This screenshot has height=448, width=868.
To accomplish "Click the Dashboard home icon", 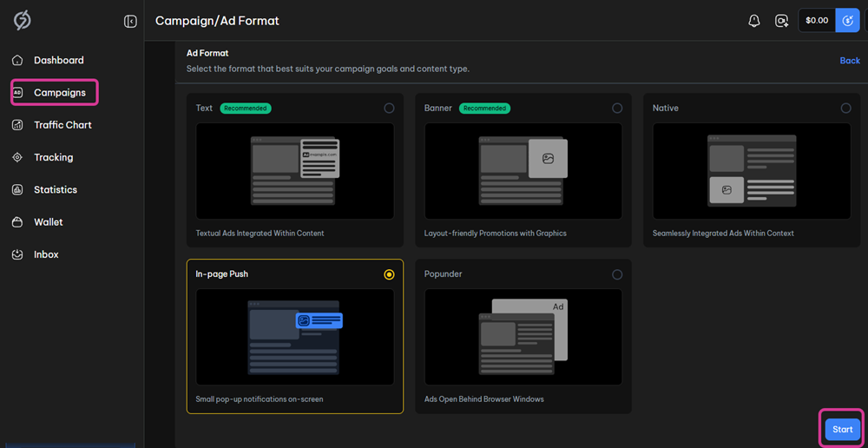I will pos(17,60).
